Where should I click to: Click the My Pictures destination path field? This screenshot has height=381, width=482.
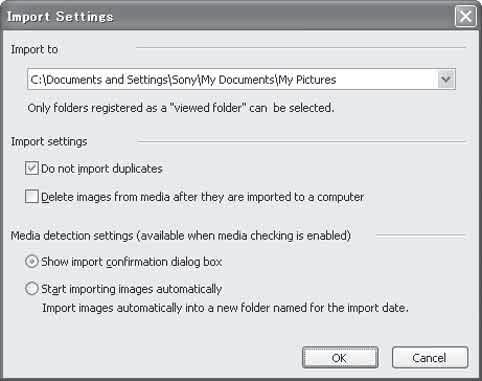(x=241, y=79)
